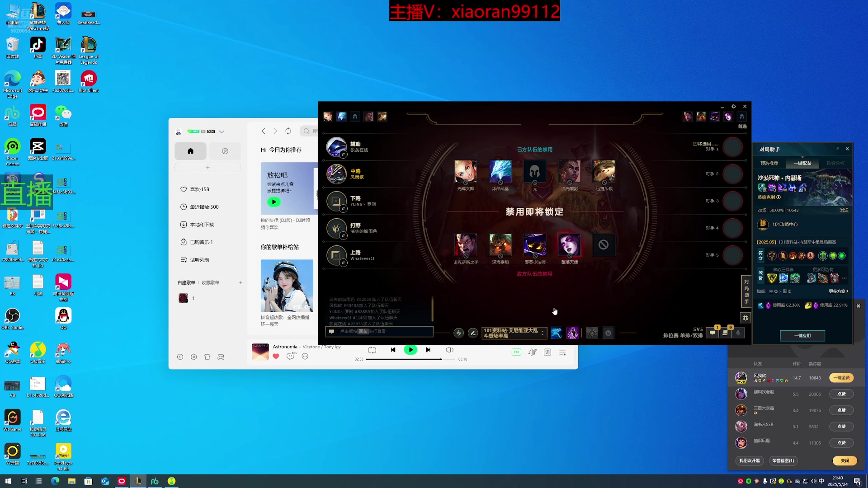Image resolution: width=868 pixels, height=488 pixels.
Task: Seek on the song progress bar
Action: tap(410, 359)
